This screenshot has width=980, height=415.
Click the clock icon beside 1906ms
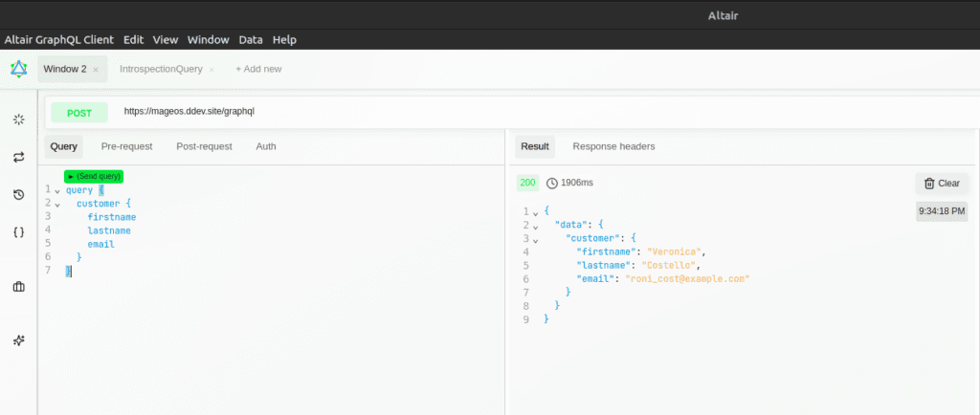click(x=552, y=183)
